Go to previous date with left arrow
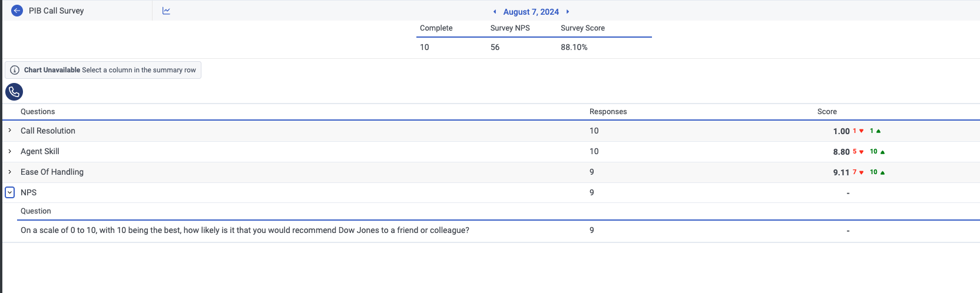Image resolution: width=980 pixels, height=293 pixels. (x=495, y=12)
